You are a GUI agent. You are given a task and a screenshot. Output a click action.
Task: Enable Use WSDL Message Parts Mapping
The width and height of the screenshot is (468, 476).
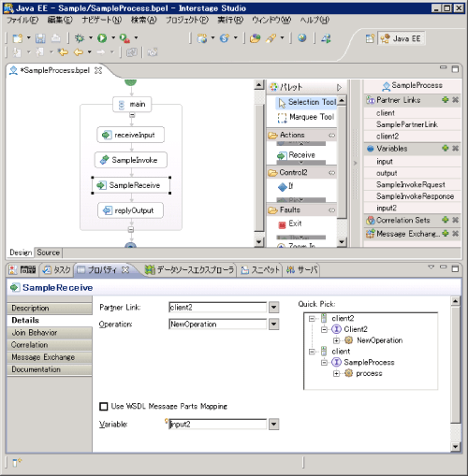[x=103, y=406]
